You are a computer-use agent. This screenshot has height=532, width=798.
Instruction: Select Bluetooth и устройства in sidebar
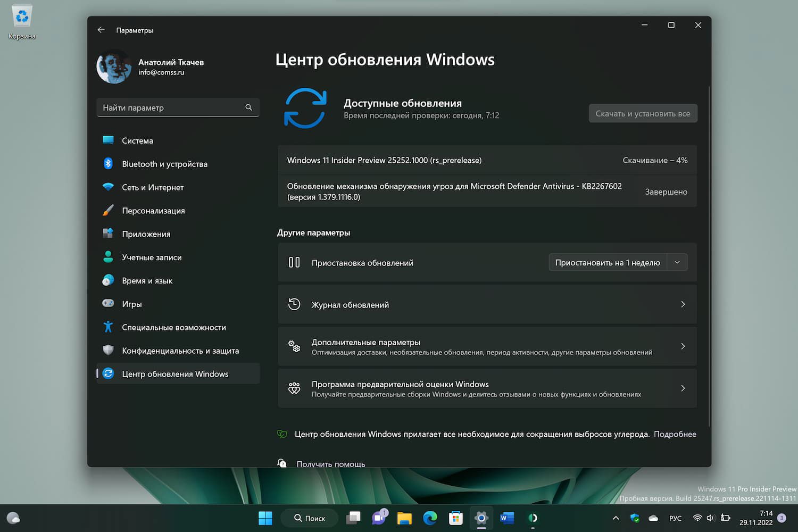coord(164,164)
